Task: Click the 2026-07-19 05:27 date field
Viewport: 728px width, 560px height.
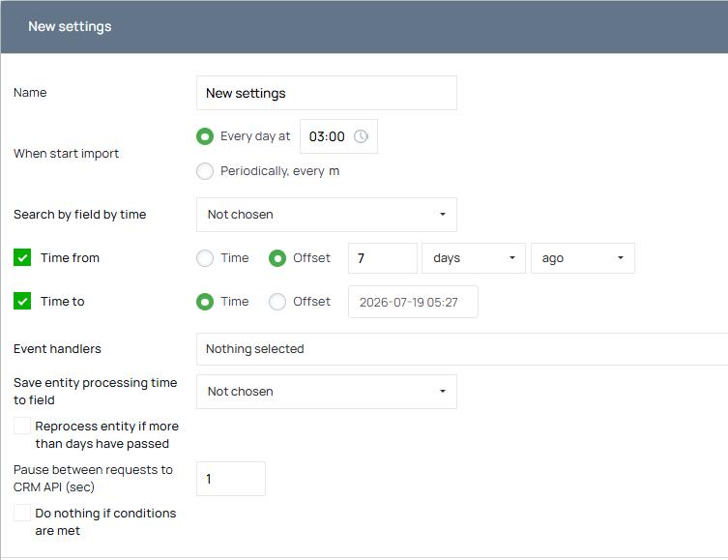Action: coord(413,302)
